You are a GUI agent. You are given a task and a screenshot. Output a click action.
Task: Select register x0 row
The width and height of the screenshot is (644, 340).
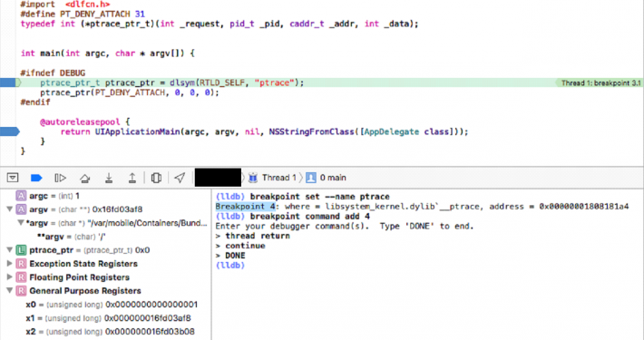point(105,305)
